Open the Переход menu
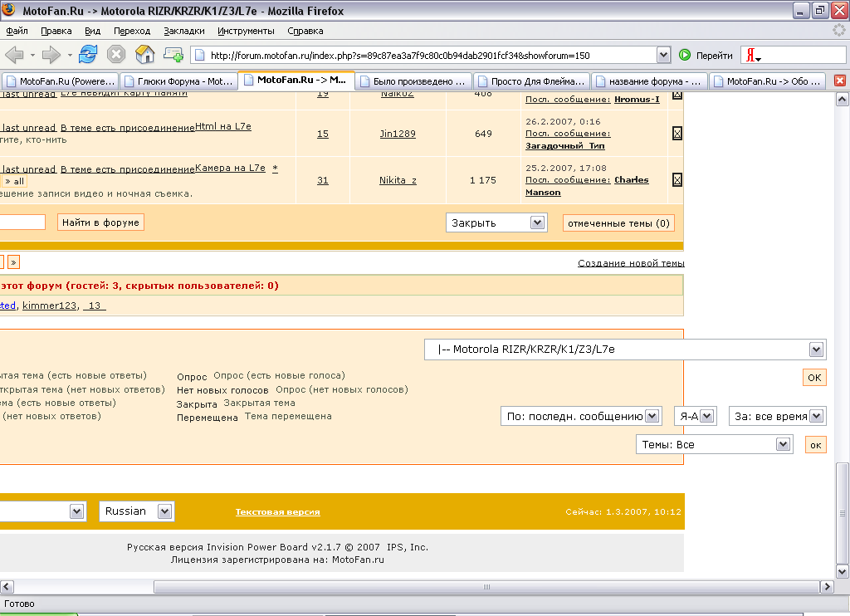 click(132, 31)
